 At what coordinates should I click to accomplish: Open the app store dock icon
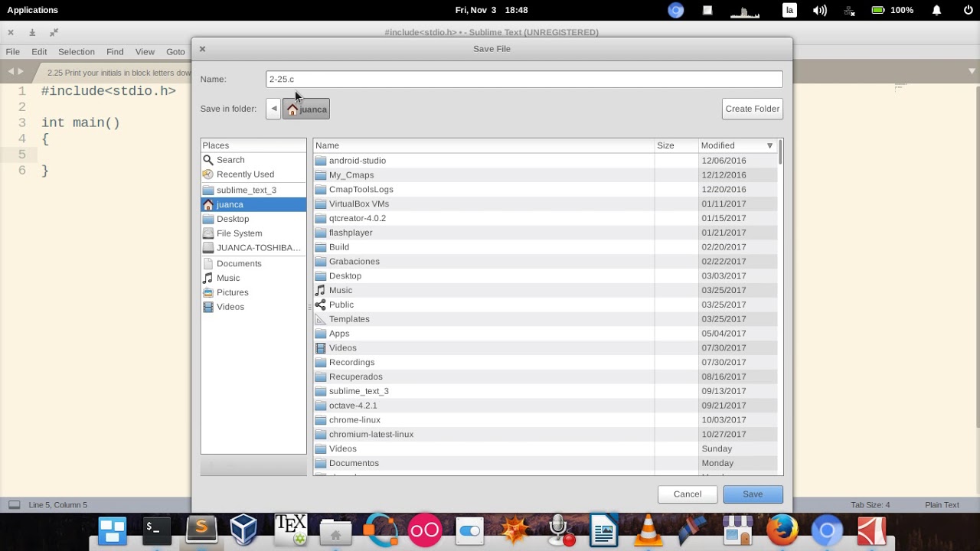[x=738, y=530]
